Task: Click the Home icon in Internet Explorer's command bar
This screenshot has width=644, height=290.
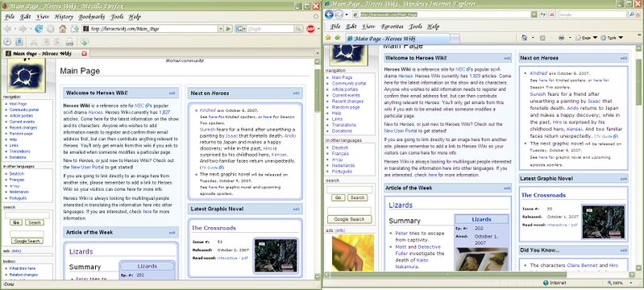Action: pyautogui.click(x=524, y=38)
